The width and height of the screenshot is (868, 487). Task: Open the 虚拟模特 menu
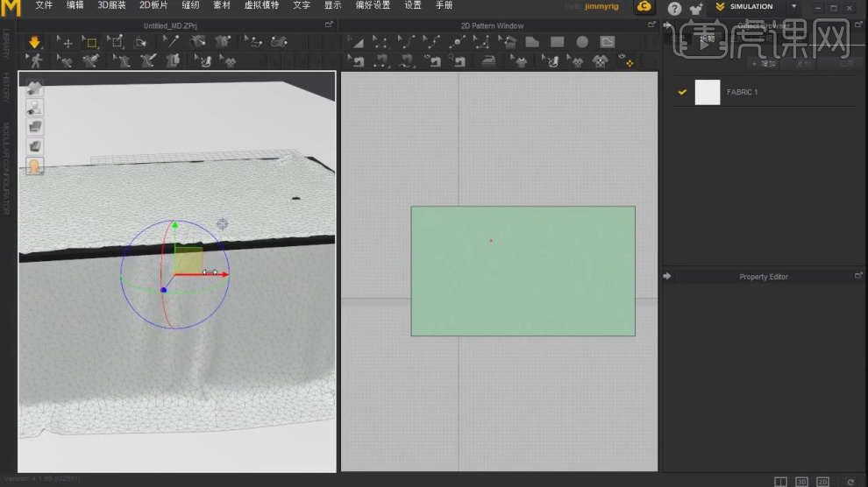point(262,5)
